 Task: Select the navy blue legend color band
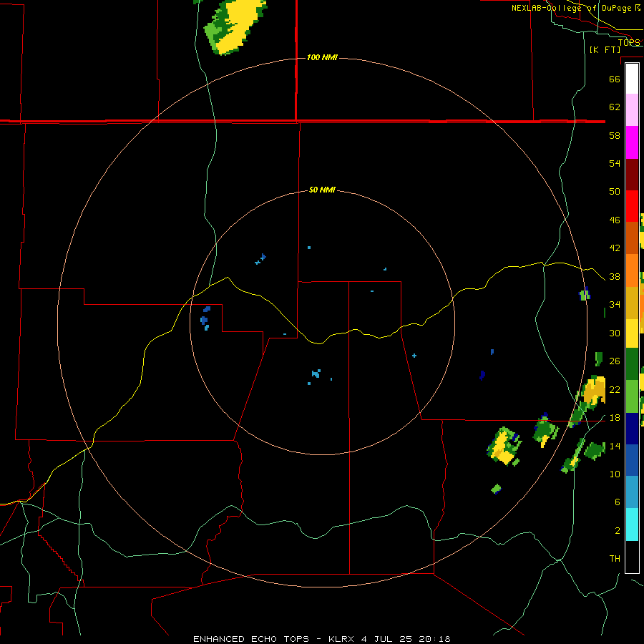(x=632, y=429)
